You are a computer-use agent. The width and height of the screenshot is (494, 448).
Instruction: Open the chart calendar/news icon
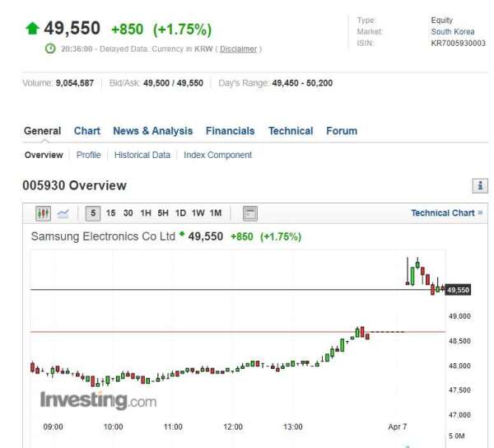click(x=250, y=213)
